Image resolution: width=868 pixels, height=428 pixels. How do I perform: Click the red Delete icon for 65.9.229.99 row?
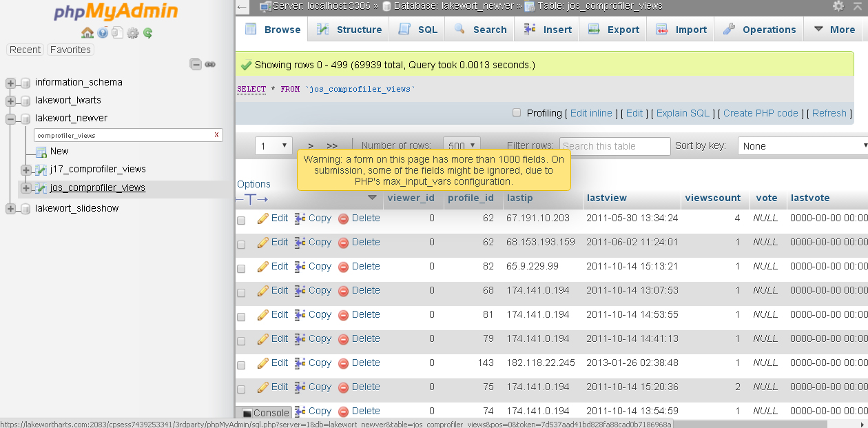[343, 267]
